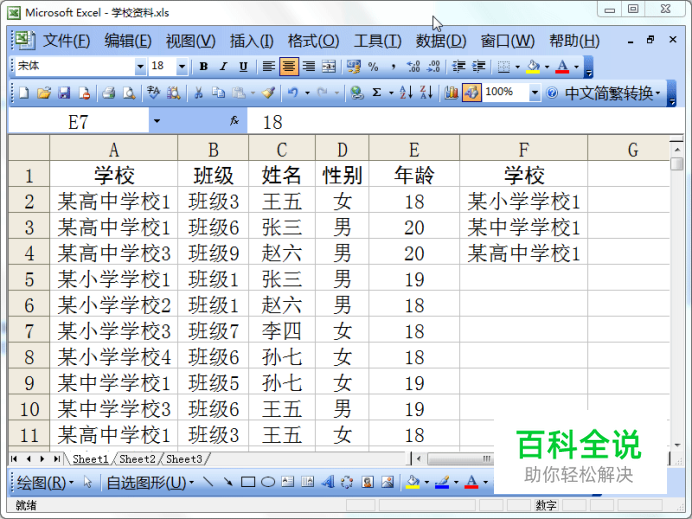Decrease decimal places

tap(434, 67)
